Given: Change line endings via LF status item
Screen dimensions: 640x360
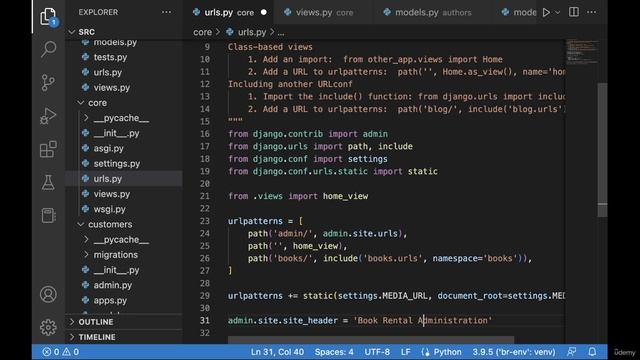Looking at the screenshot, I should 406,352.
